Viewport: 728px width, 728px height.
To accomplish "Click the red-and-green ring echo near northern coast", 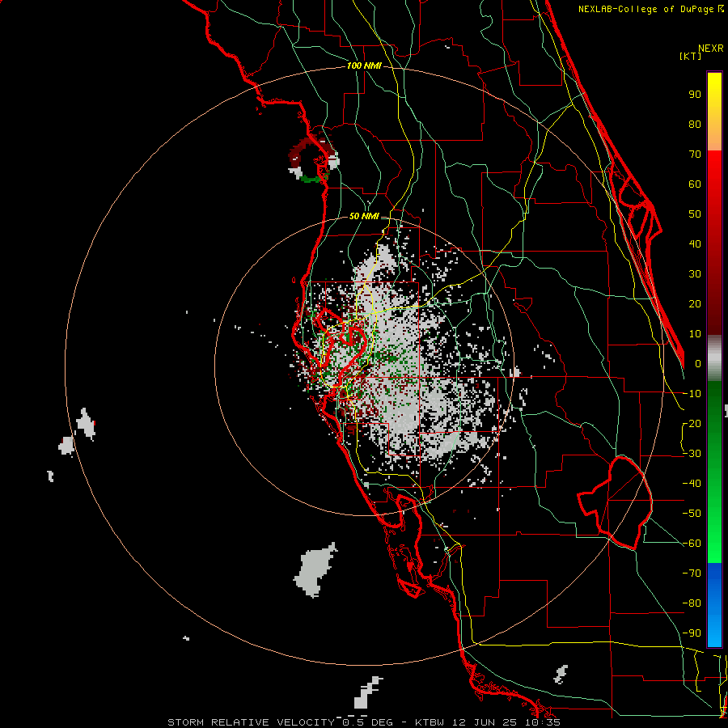I will click(312, 158).
